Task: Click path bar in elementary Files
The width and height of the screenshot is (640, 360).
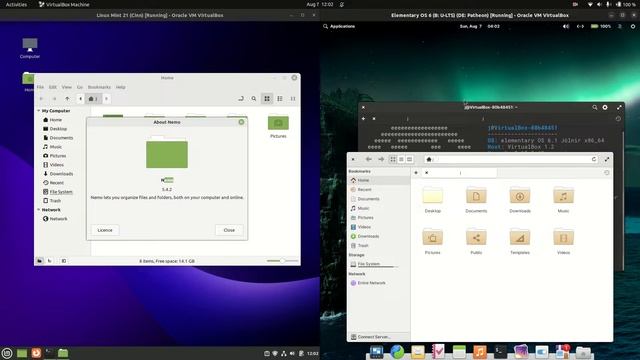Action: pyautogui.click(x=511, y=159)
